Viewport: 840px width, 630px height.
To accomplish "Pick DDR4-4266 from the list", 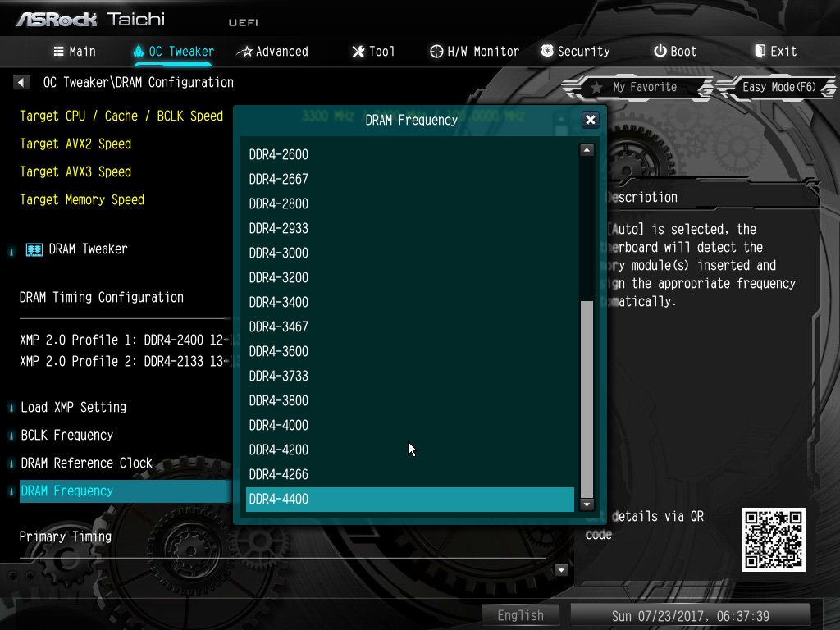I will coord(410,475).
